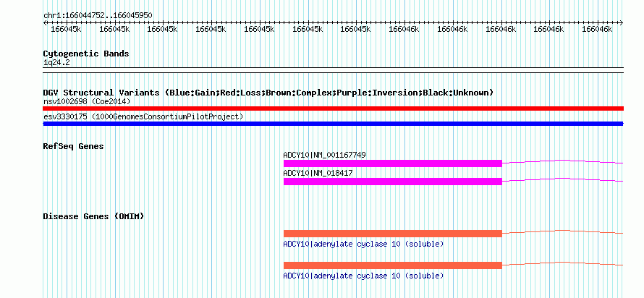Click the lower orange OMIM ADCY10 exon bar

coord(393,265)
